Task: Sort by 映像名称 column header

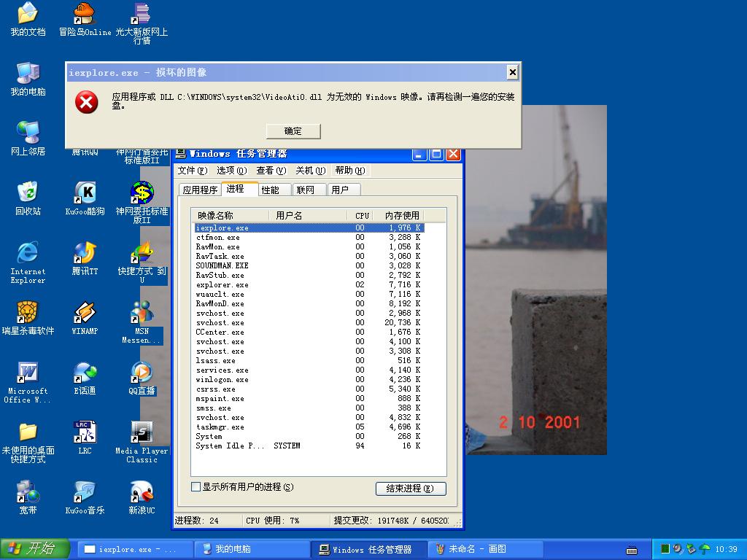Action: coord(230,216)
